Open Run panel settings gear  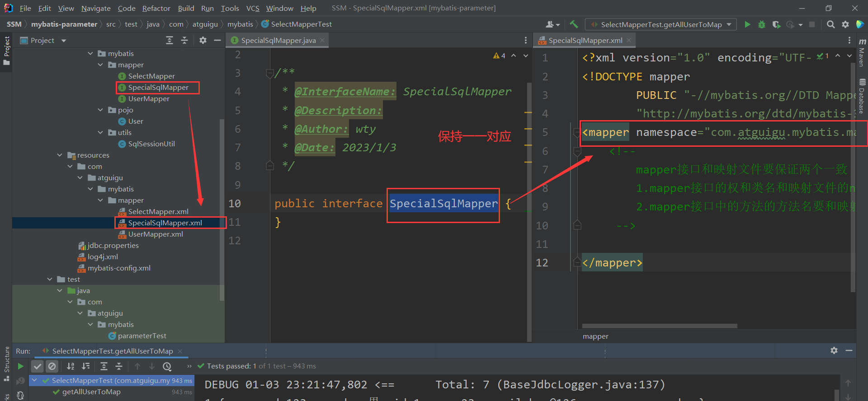click(834, 350)
